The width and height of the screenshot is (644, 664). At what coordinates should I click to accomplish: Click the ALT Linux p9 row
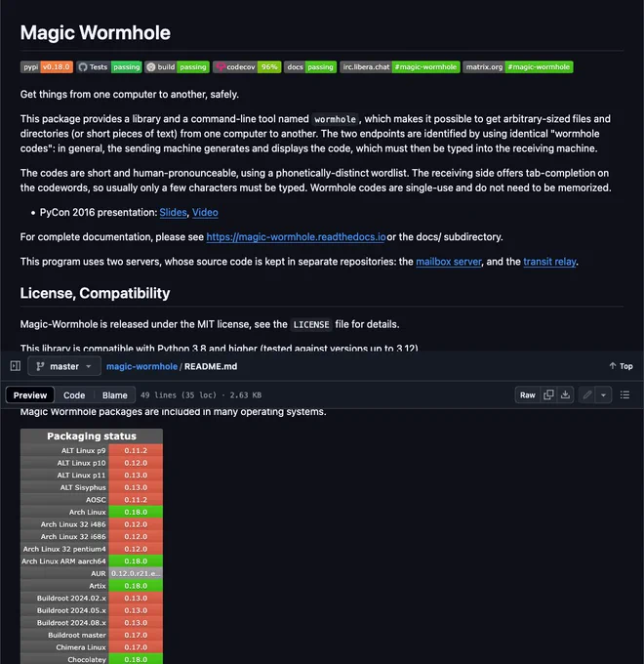coord(92,450)
